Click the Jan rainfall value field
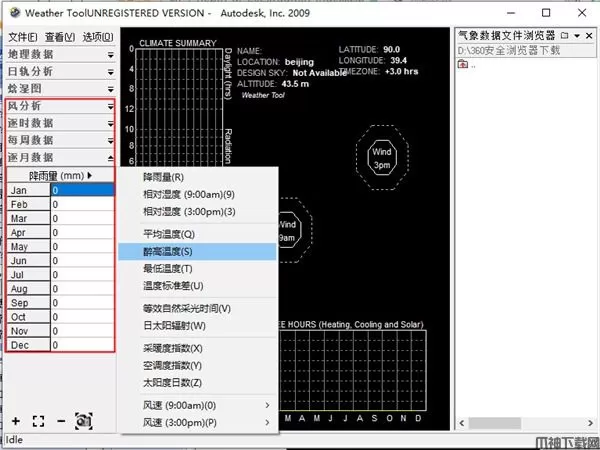 83,190
